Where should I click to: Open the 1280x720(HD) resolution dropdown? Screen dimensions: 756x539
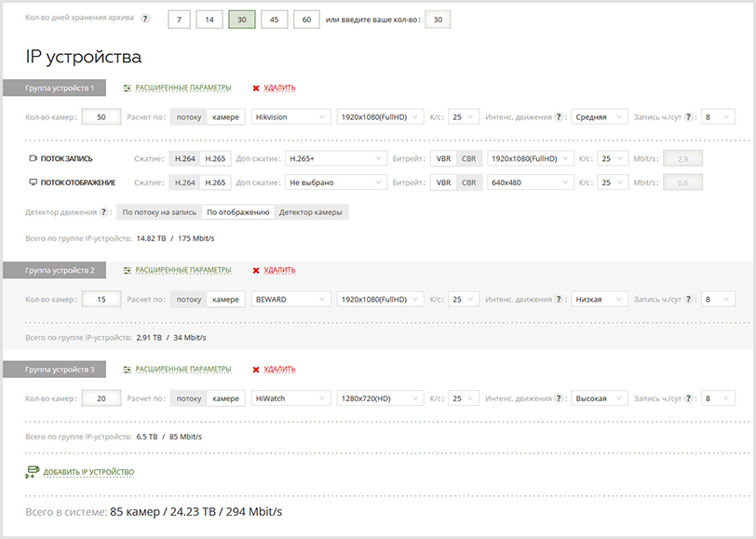point(380,398)
